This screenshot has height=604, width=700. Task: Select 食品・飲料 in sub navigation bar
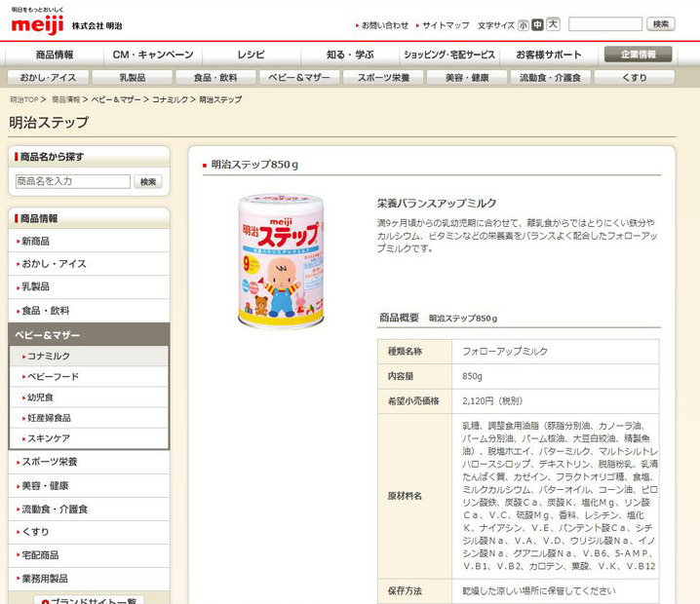(215, 78)
